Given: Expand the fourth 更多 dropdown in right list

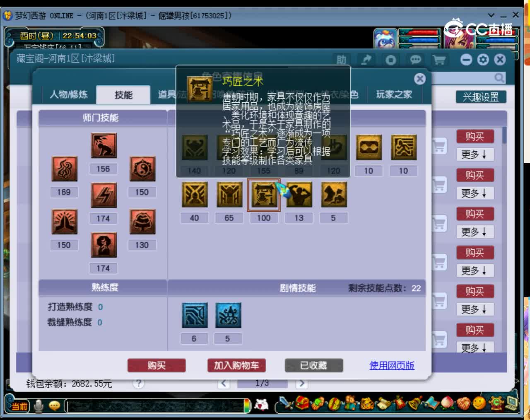Looking at the screenshot, I should pyautogui.click(x=475, y=270).
